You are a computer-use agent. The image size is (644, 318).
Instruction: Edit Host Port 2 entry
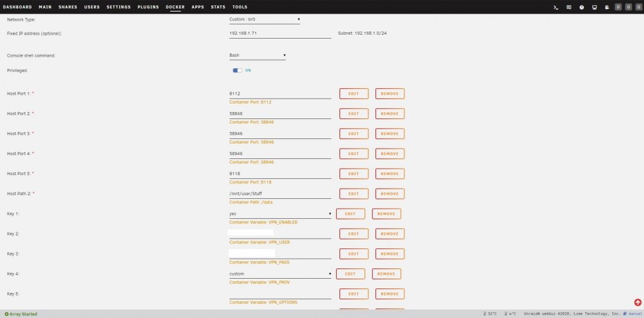pos(354,114)
